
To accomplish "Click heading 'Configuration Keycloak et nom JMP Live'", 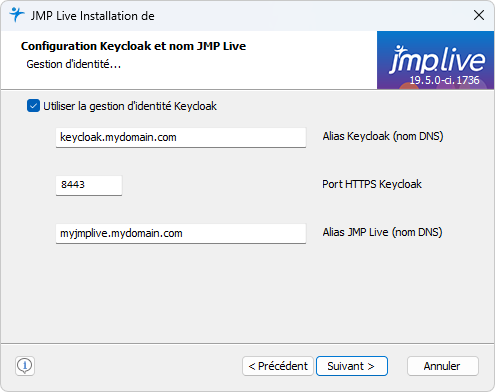I will click(133, 46).
